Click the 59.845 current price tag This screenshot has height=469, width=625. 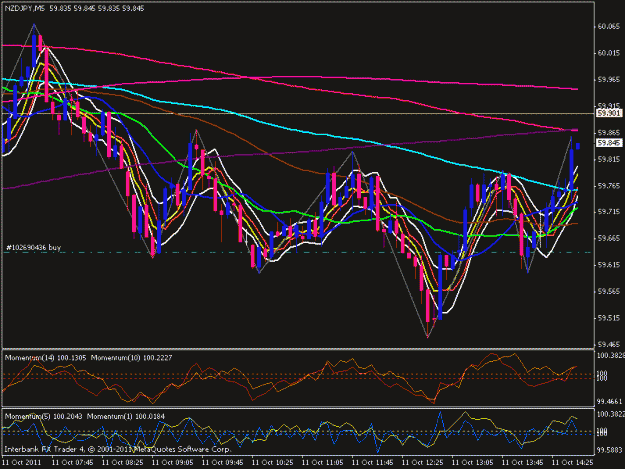point(609,143)
